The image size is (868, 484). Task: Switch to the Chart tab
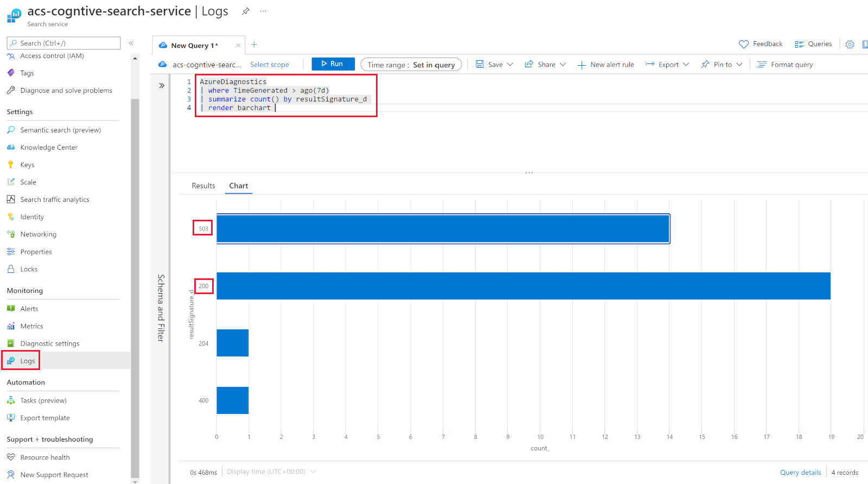coord(238,186)
